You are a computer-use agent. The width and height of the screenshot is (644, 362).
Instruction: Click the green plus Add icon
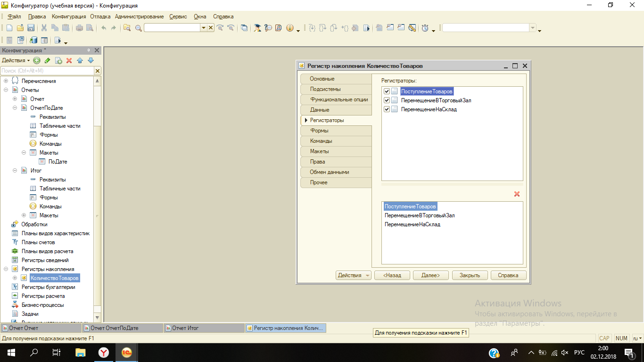[37, 60]
